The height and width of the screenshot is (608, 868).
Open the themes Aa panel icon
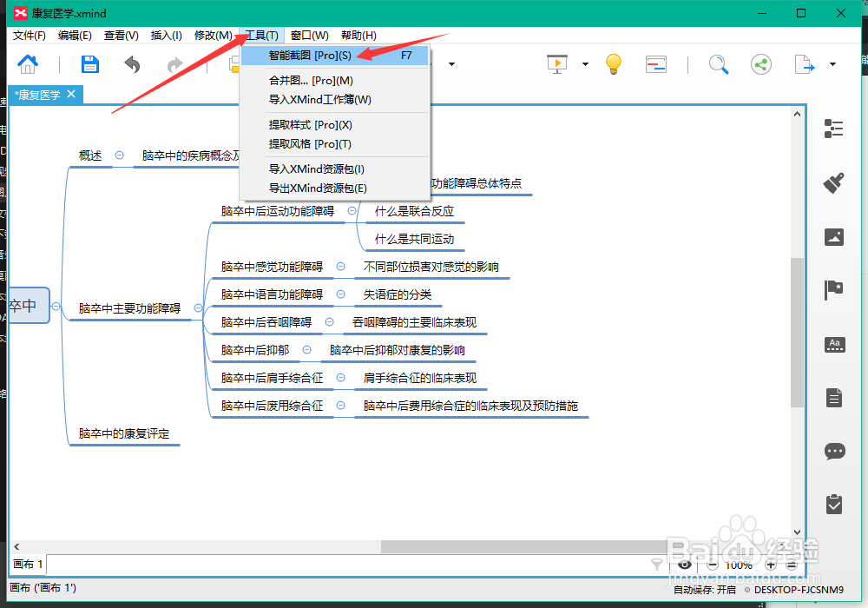click(835, 345)
